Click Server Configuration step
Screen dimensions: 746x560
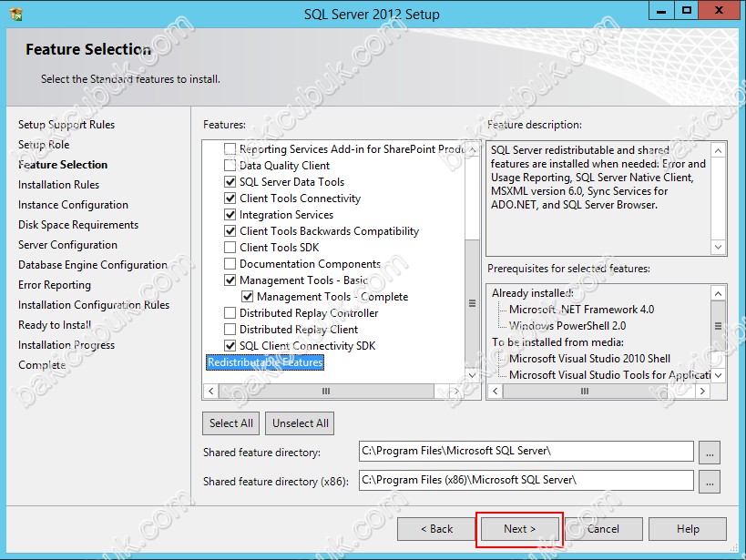click(67, 245)
